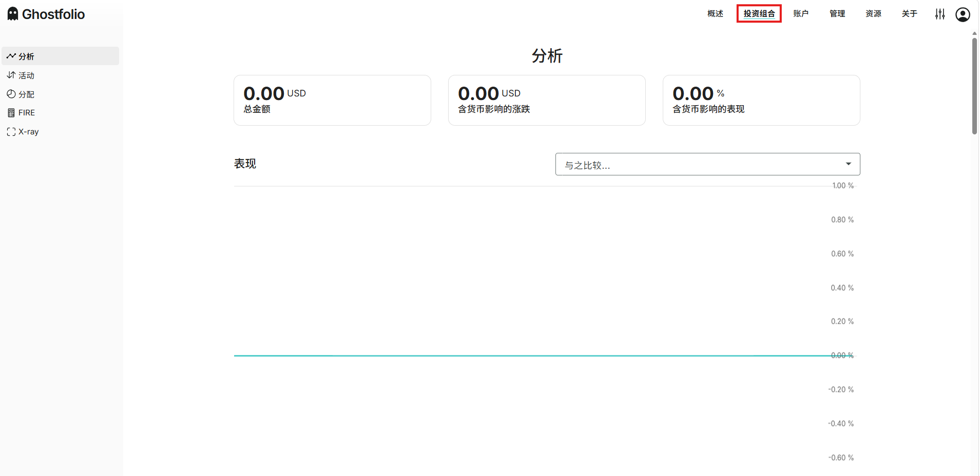Click the 分析 chart-line icon in sidebar
980x476 pixels.
(11, 56)
